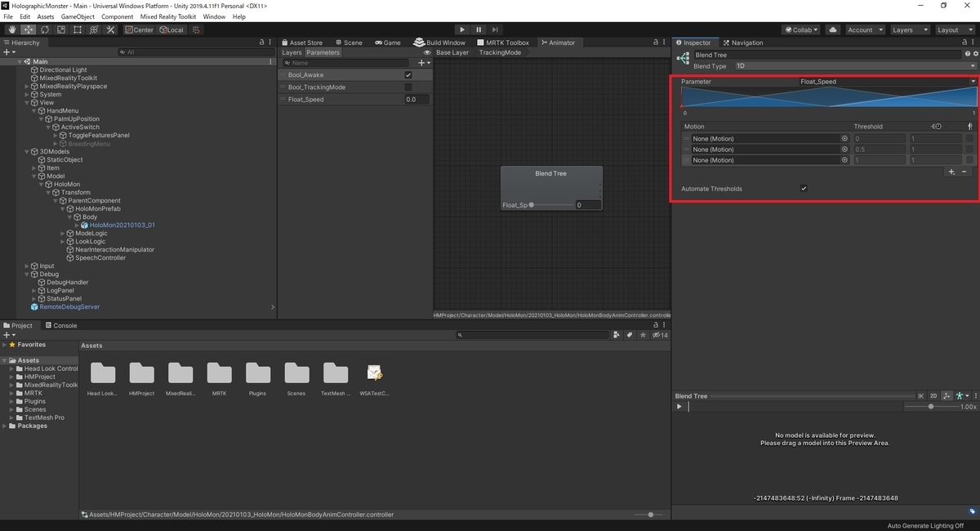Image resolution: width=980 pixels, height=531 pixels.
Task: Toggle the Bool_TrackingMode checkbox
Action: 408,87
